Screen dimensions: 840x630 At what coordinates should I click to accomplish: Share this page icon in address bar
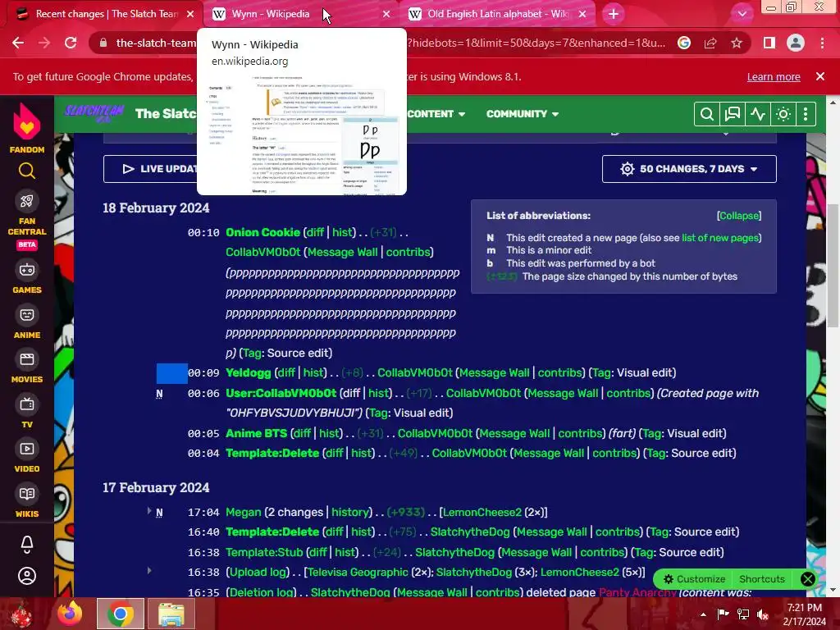tap(710, 43)
